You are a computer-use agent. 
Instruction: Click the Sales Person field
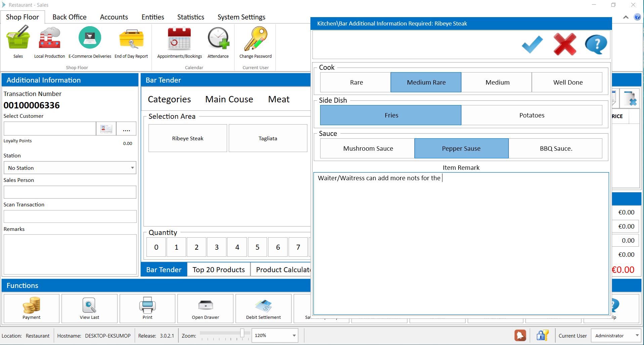(70, 192)
